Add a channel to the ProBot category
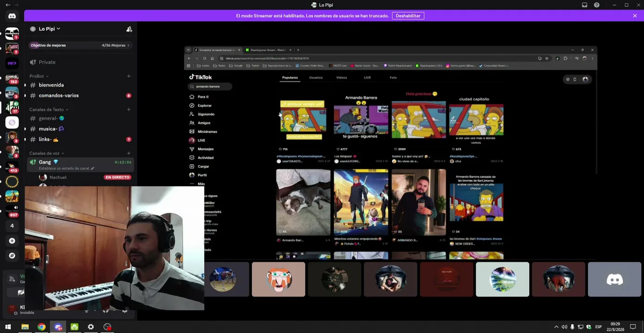Image resolution: width=644 pixels, height=333 pixels. [129, 76]
